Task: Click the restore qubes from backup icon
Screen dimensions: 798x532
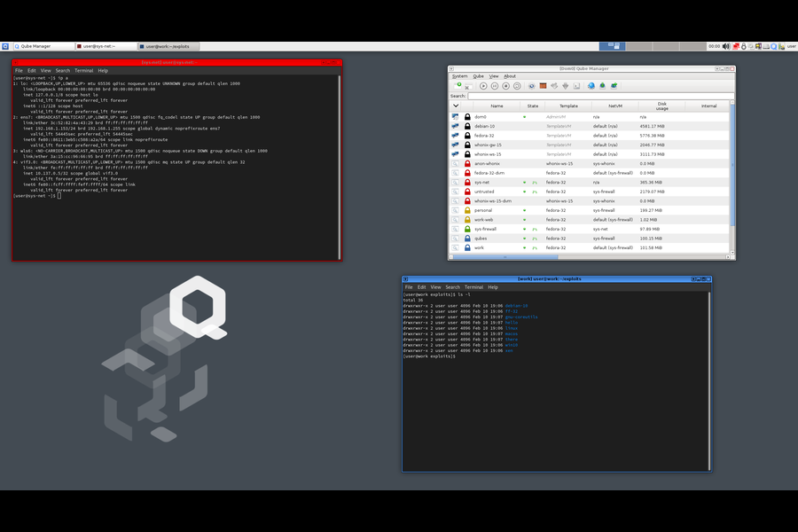Action: pyautogui.click(x=614, y=86)
